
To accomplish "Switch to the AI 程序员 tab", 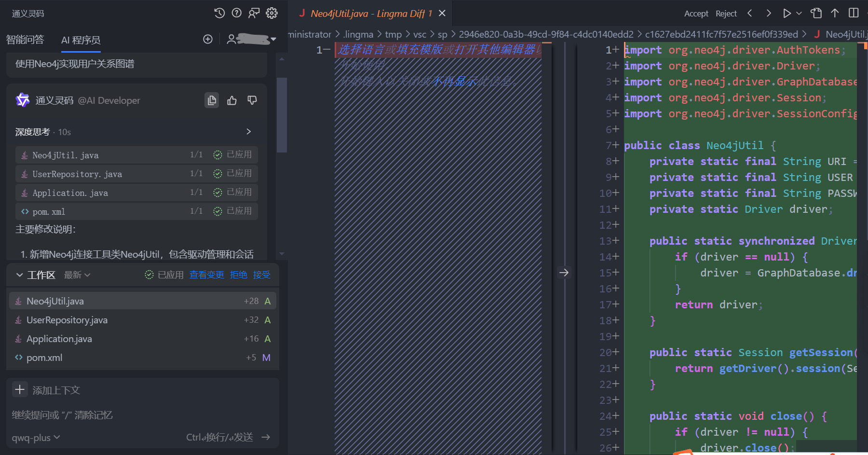I will [81, 40].
